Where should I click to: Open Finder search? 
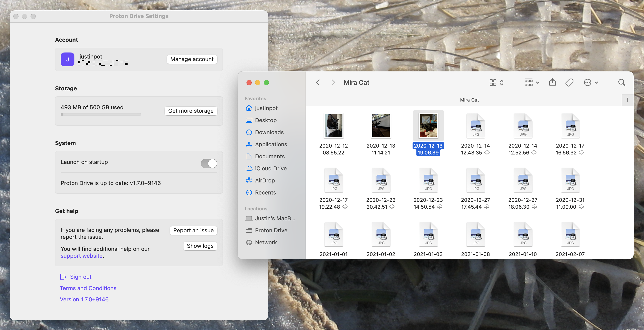pos(621,82)
